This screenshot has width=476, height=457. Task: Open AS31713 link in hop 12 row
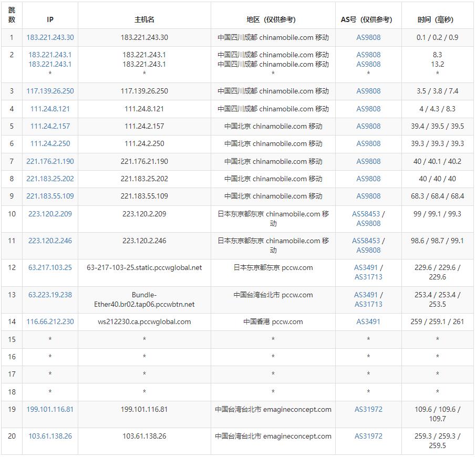pyautogui.click(x=368, y=277)
